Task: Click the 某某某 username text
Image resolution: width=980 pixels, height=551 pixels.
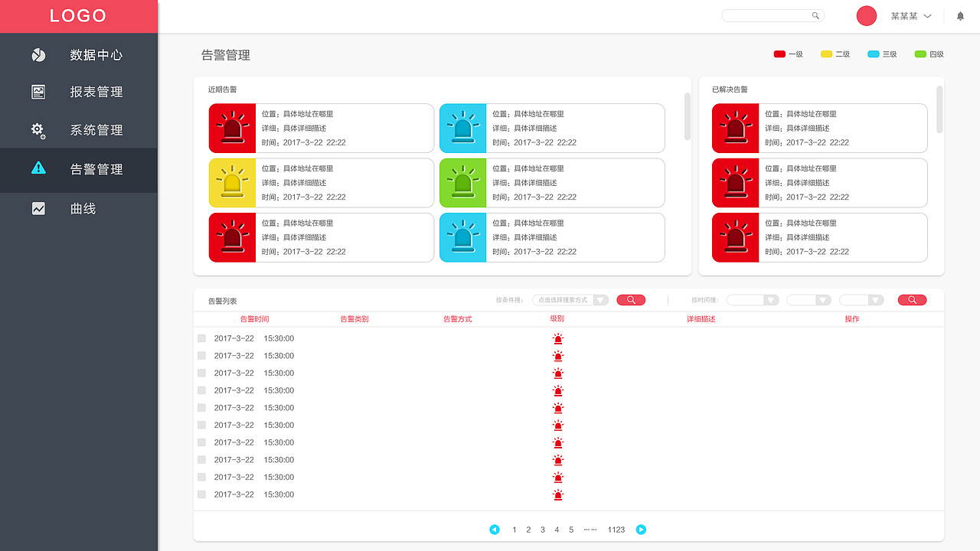Action: tap(904, 16)
